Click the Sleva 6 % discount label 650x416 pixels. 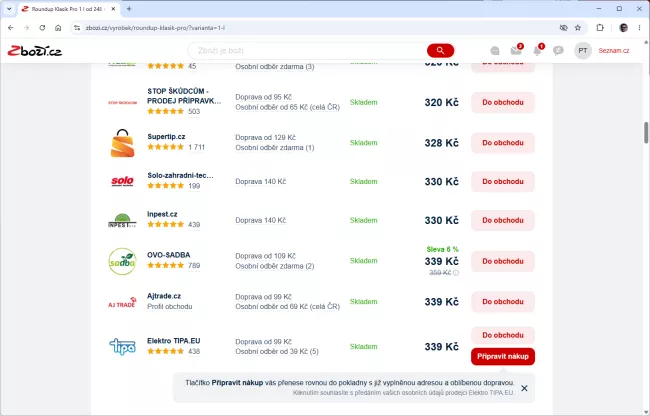coord(442,249)
